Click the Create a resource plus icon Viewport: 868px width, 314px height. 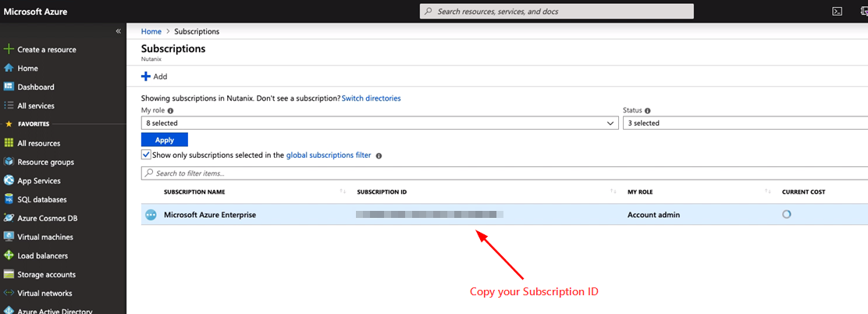[x=8, y=49]
